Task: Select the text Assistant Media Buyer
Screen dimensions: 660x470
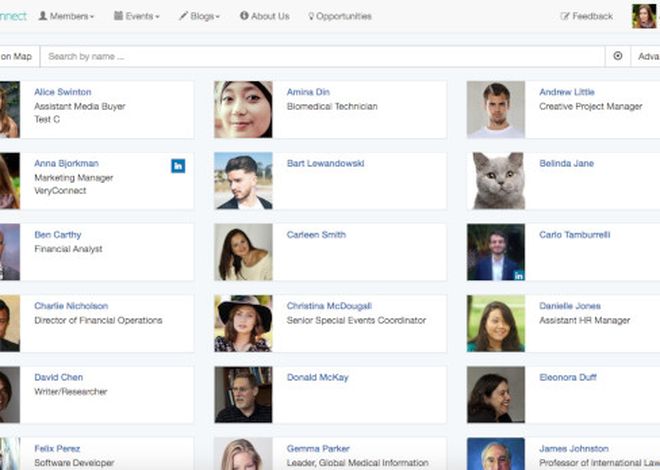Action: 80,106
